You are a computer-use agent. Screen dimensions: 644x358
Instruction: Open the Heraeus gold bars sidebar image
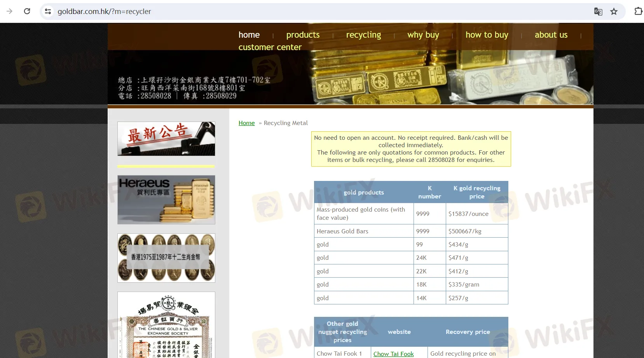166,200
